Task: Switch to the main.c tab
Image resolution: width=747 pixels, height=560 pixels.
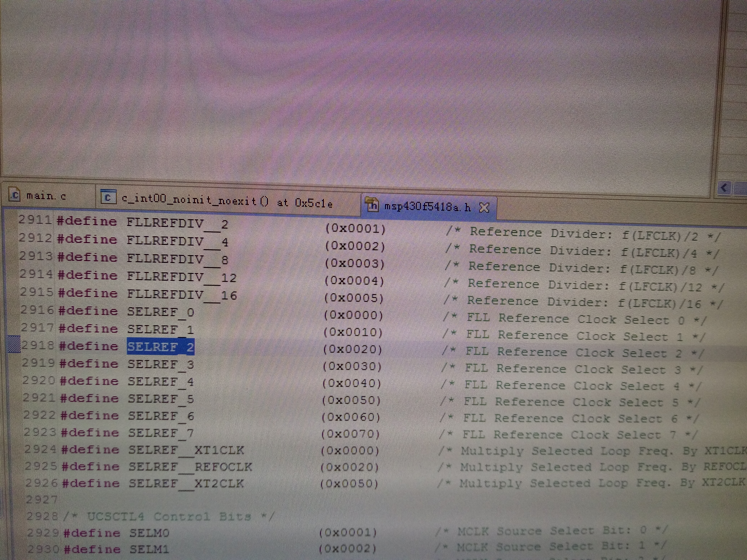Action: [46, 196]
